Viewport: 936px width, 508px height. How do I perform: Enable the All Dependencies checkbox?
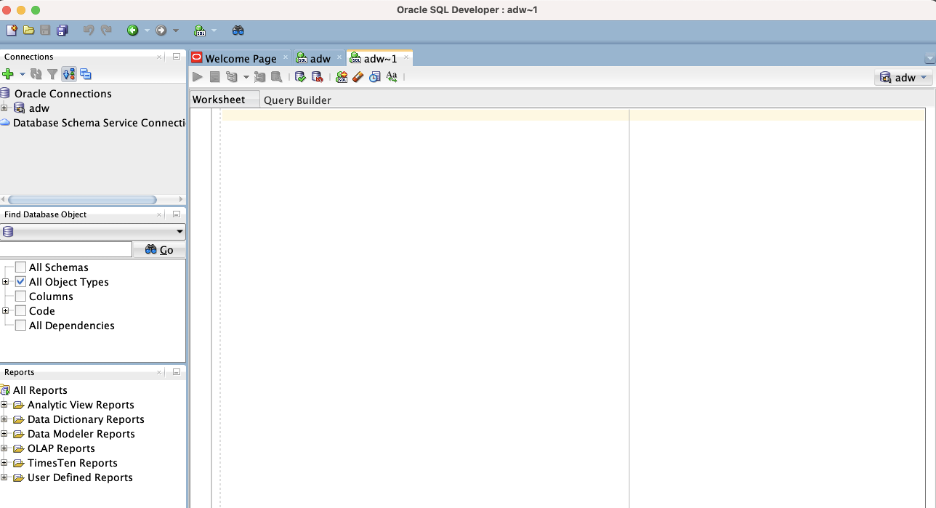pos(20,325)
